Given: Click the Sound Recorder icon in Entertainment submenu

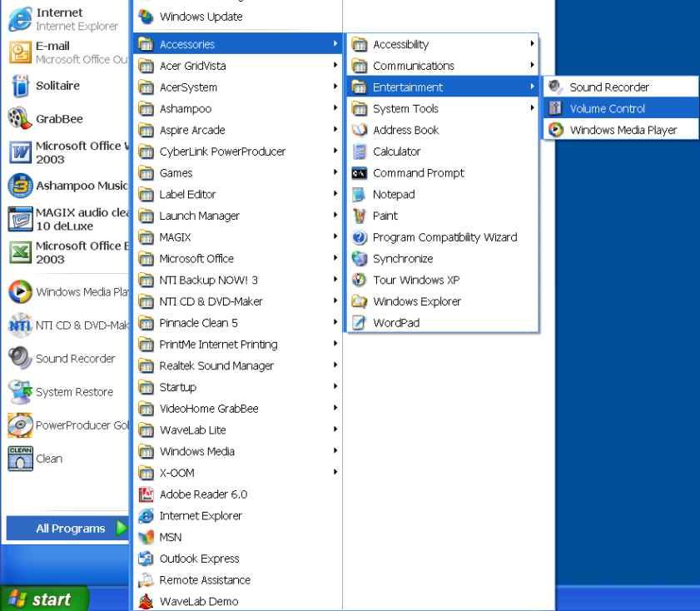Looking at the screenshot, I should [556, 87].
